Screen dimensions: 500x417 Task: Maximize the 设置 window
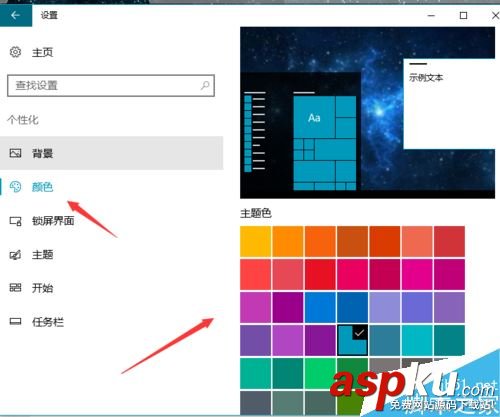[x=463, y=15]
